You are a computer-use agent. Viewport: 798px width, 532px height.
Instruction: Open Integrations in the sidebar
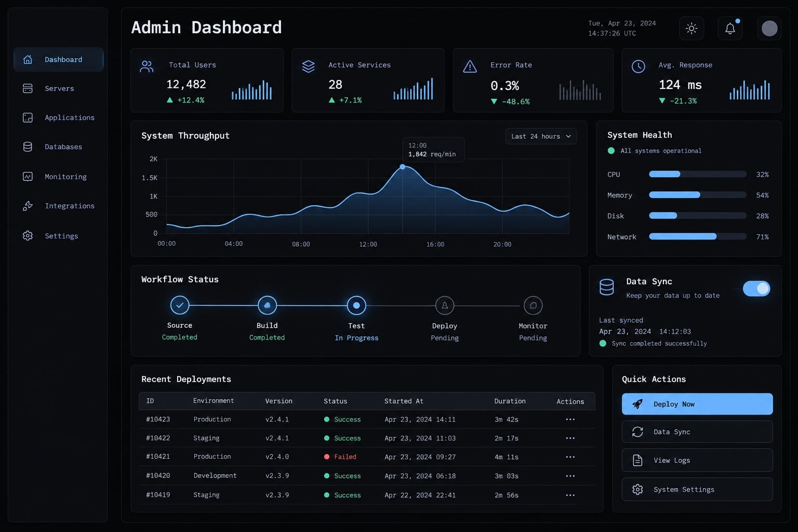pos(58,206)
